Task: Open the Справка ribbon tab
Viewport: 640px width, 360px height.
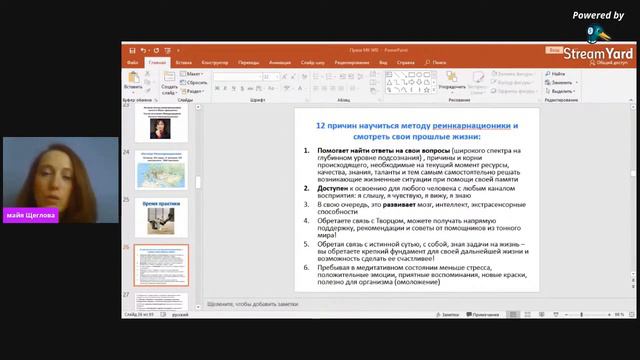Action: tap(406, 62)
